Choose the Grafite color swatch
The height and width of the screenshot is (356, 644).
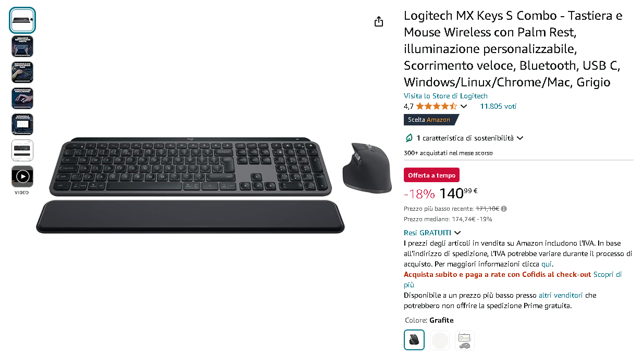coord(414,340)
